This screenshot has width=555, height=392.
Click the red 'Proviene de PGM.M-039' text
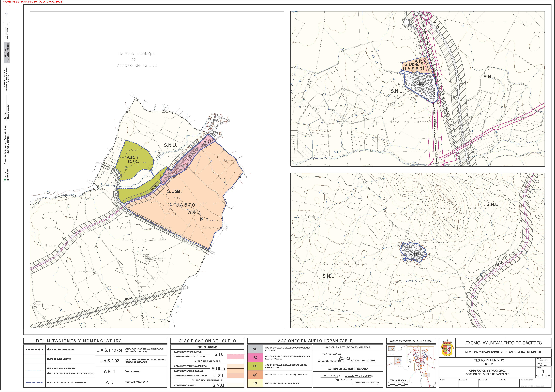pos(33,2)
